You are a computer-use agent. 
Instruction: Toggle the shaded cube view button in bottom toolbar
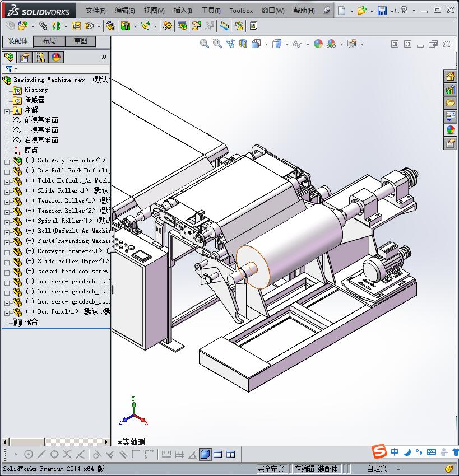[x=205, y=454]
